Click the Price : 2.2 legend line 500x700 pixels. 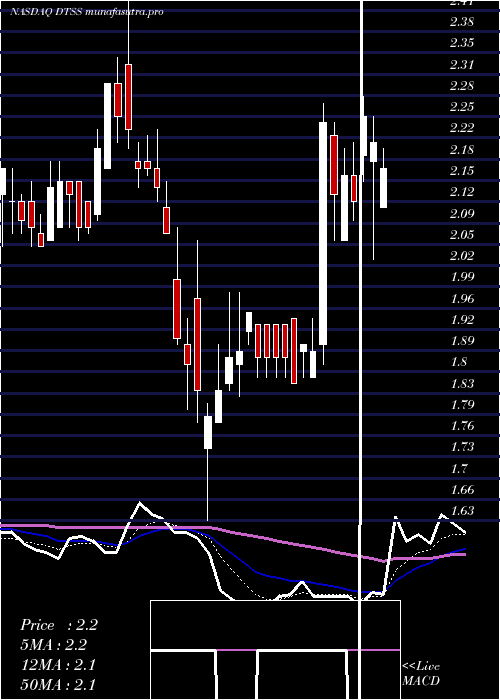coord(58,625)
